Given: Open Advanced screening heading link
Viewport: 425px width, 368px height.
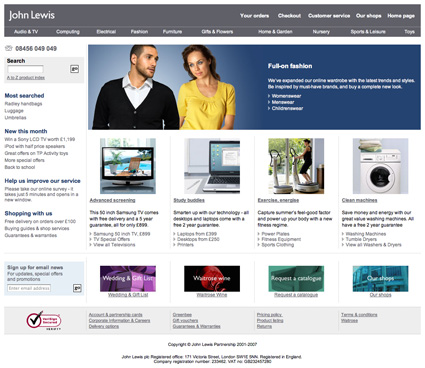Looking at the screenshot, I should 112,200.
